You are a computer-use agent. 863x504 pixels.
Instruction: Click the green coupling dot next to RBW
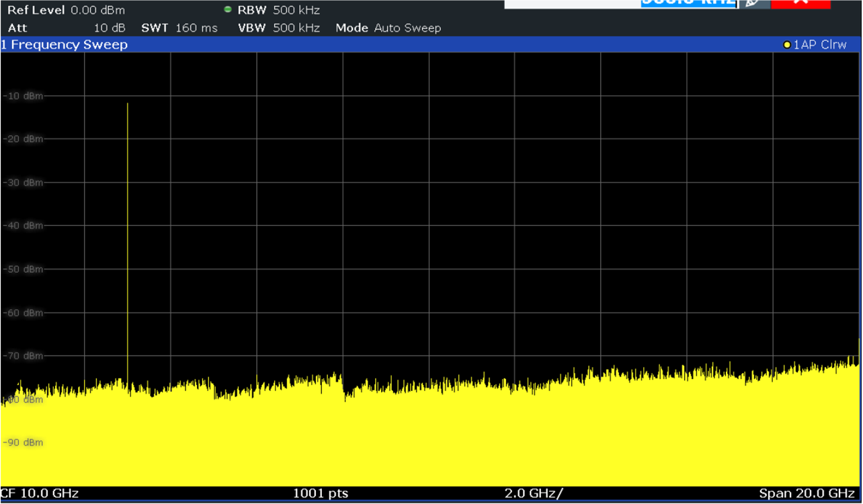coord(227,9)
